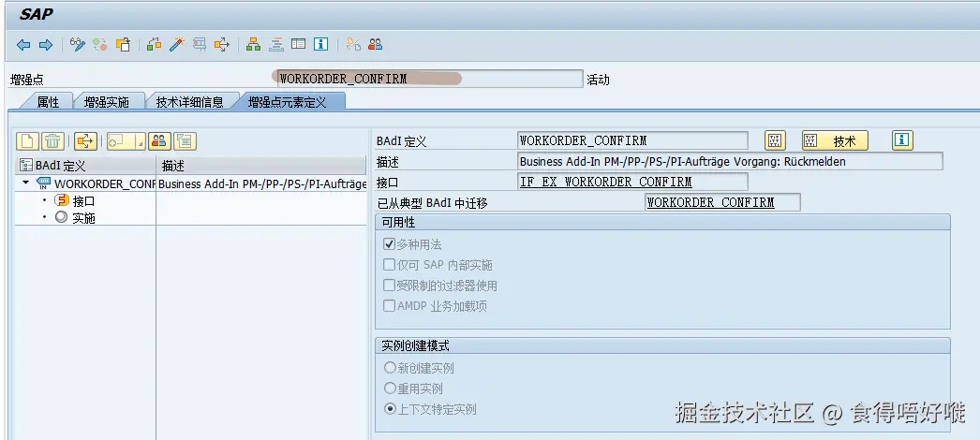Delete element with trash bin icon

point(53,141)
